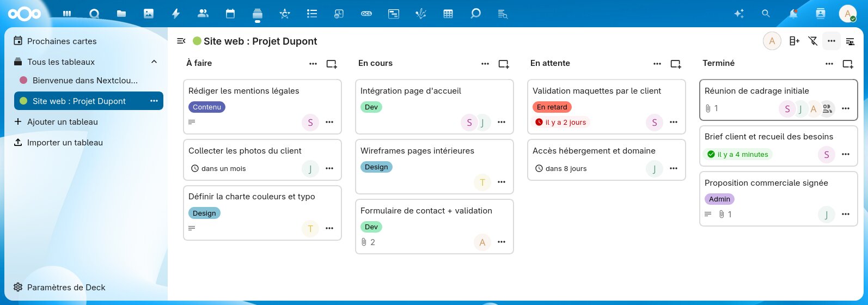Open the Collecter les photos du client card

pos(262,160)
